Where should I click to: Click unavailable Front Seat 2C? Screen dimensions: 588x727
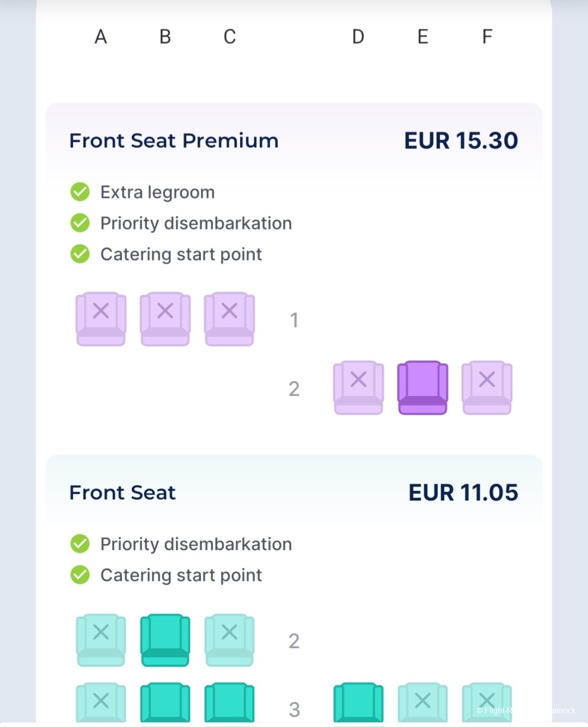coord(229,640)
